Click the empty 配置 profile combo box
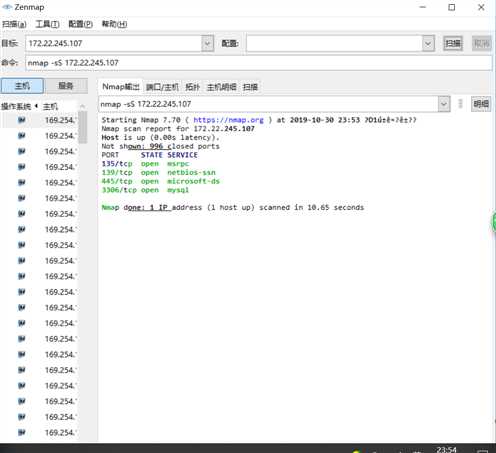Viewport: 496px width, 453px height. (x=335, y=43)
